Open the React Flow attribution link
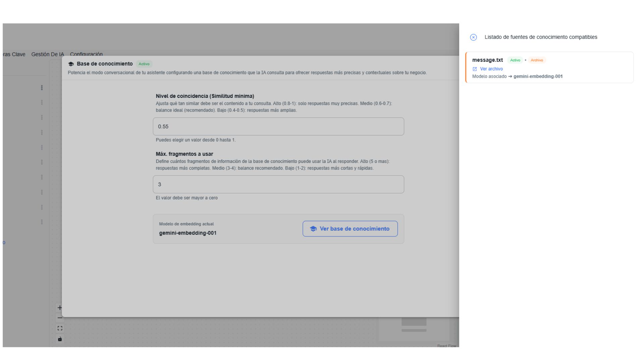 (446, 346)
